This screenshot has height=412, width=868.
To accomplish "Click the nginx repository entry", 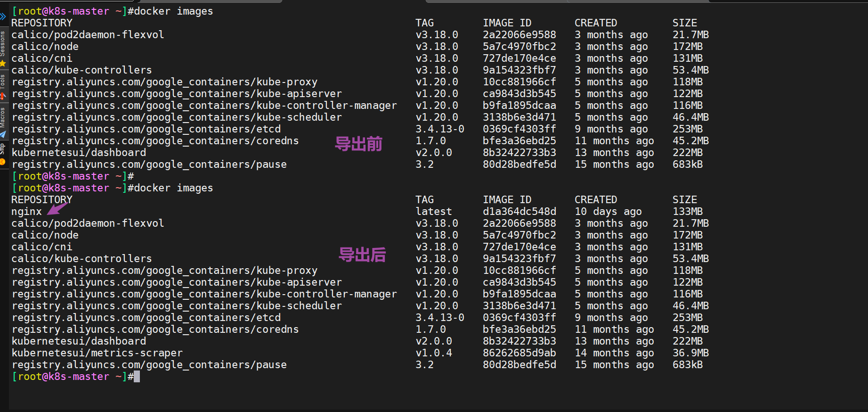I will click(x=26, y=212).
